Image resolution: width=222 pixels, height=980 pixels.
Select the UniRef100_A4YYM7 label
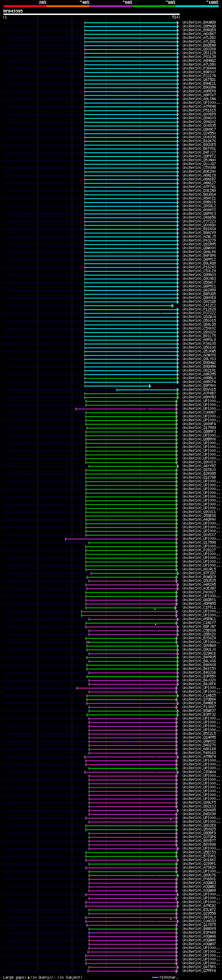click(199, 466)
